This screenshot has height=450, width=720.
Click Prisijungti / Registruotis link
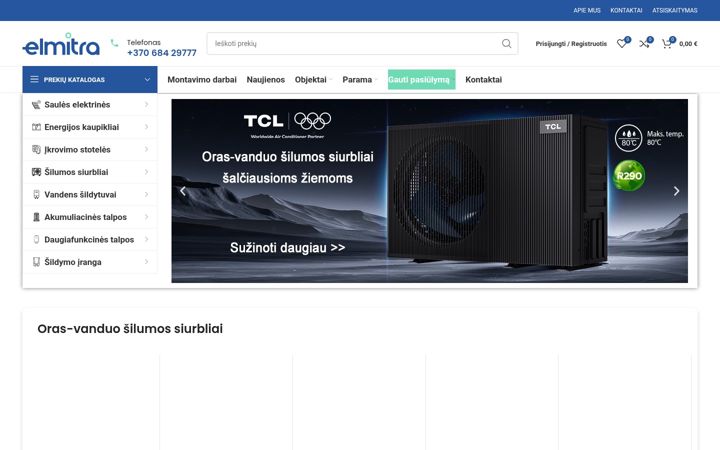click(571, 44)
